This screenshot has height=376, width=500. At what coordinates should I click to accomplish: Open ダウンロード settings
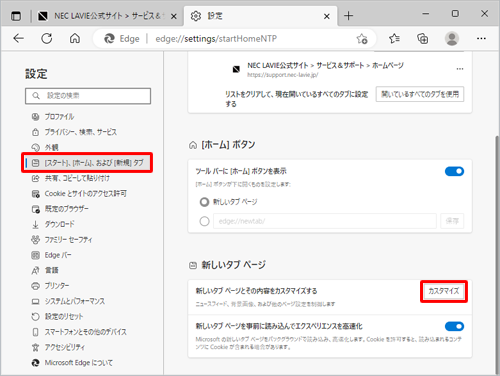click(x=53, y=224)
